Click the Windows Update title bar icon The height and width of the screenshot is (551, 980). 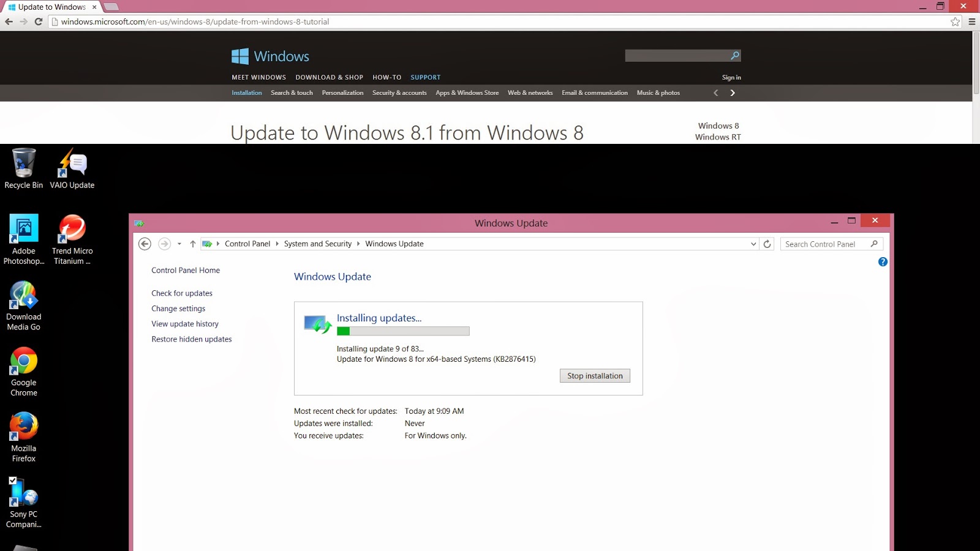click(x=139, y=223)
